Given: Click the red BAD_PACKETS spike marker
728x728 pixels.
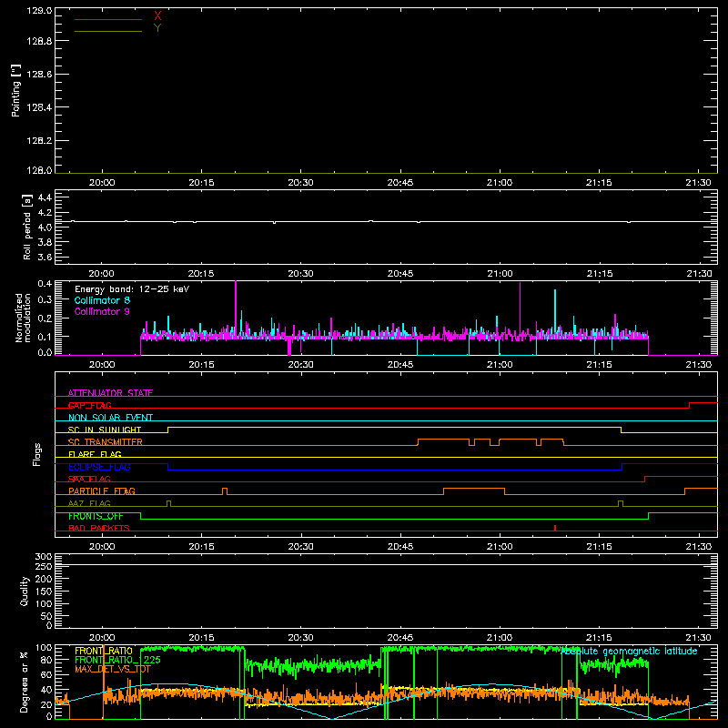Looking at the screenshot, I should tap(555, 528).
